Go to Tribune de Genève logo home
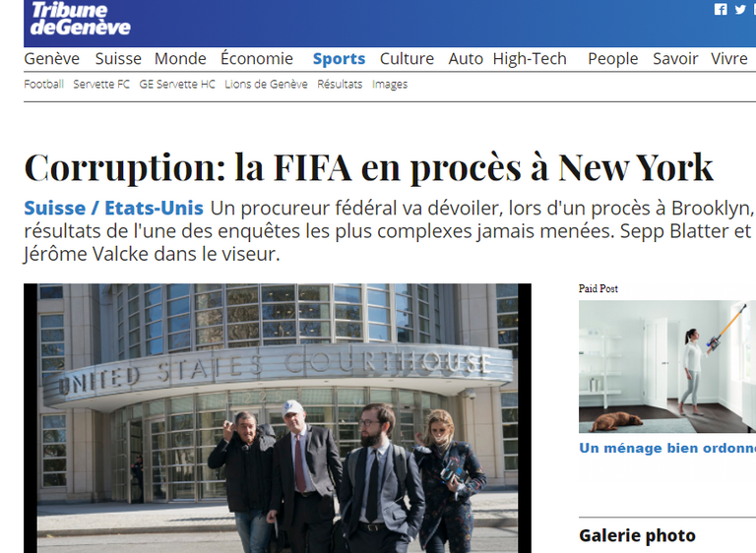Image resolution: width=756 pixels, height=553 pixels. (80, 19)
